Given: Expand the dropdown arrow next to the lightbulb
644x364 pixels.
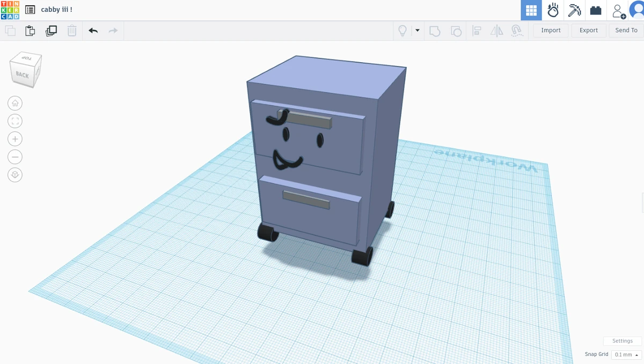Looking at the screenshot, I should coord(418,31).
